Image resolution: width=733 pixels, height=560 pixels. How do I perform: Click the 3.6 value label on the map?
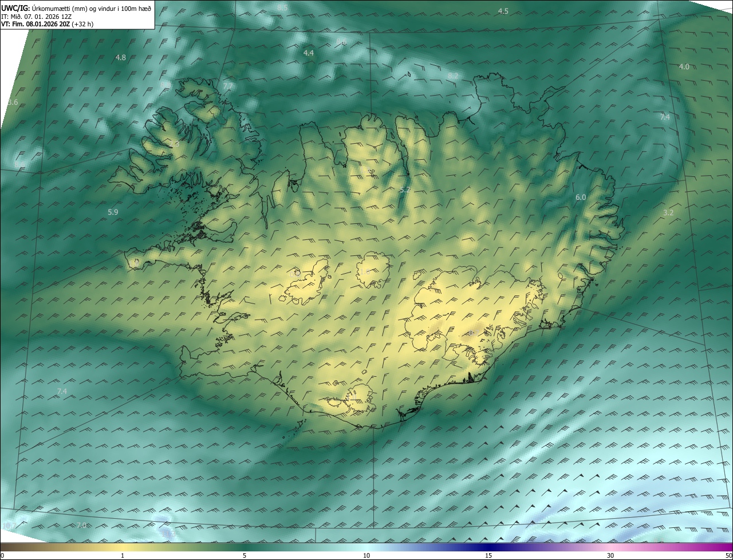click(x=13, y=102)
